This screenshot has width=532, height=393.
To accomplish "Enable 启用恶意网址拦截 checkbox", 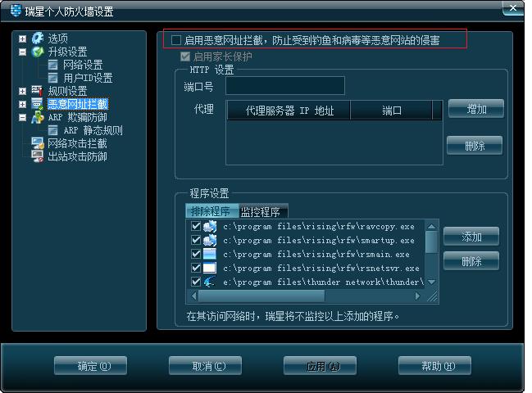I will (176, 40).
